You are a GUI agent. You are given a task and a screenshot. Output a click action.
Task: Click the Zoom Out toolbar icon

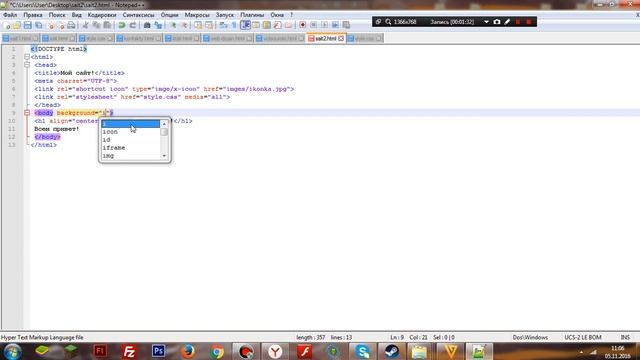[x=184, y=25]
